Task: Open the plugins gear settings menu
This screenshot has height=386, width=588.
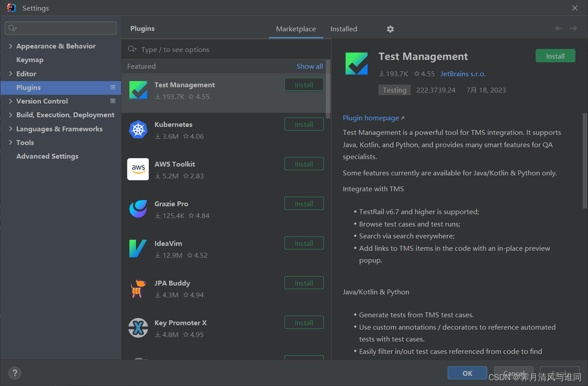Action: [x=390, y=29]
